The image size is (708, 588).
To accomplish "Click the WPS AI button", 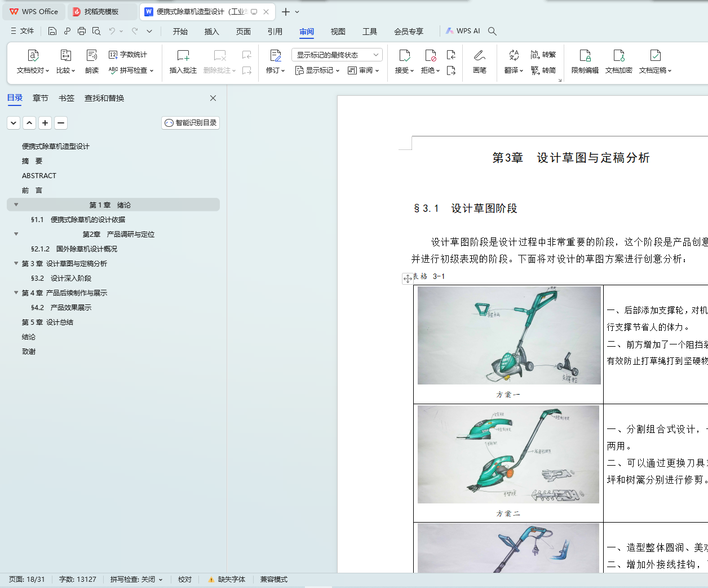I will coord(463,31).
